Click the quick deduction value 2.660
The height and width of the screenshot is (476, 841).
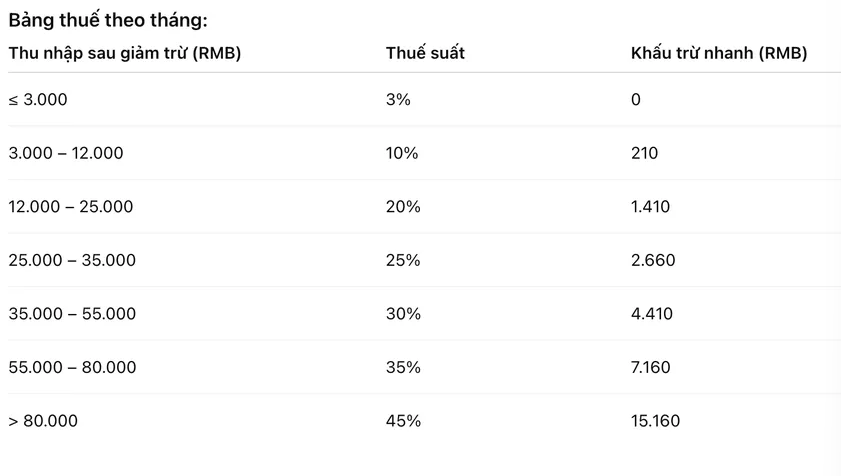click(653, 260)
